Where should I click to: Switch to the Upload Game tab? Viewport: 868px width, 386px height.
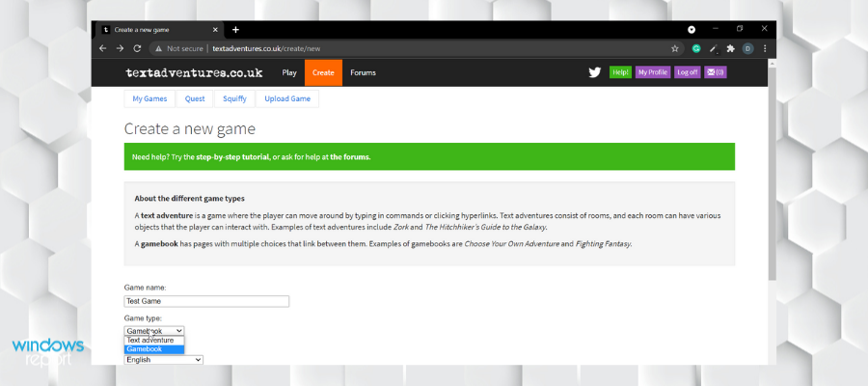287,99
